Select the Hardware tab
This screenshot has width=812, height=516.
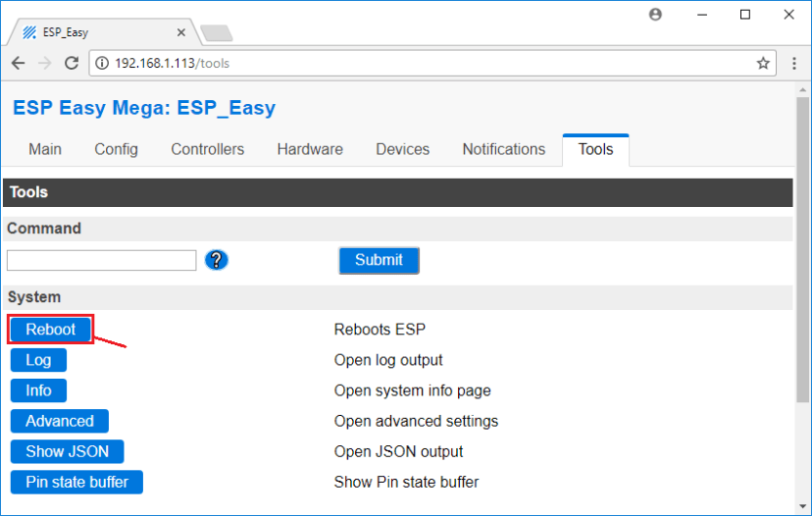(310, 149)
